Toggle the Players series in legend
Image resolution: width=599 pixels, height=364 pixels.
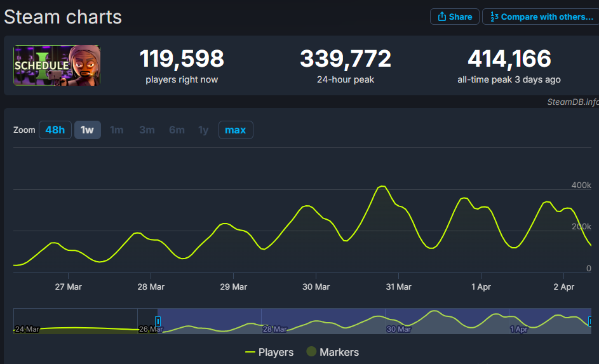tap(269, 352)
